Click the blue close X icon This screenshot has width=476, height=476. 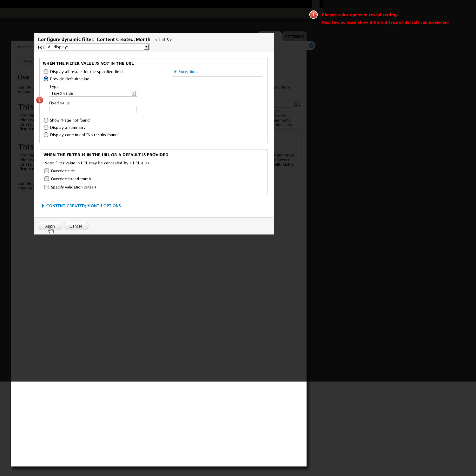311,46
